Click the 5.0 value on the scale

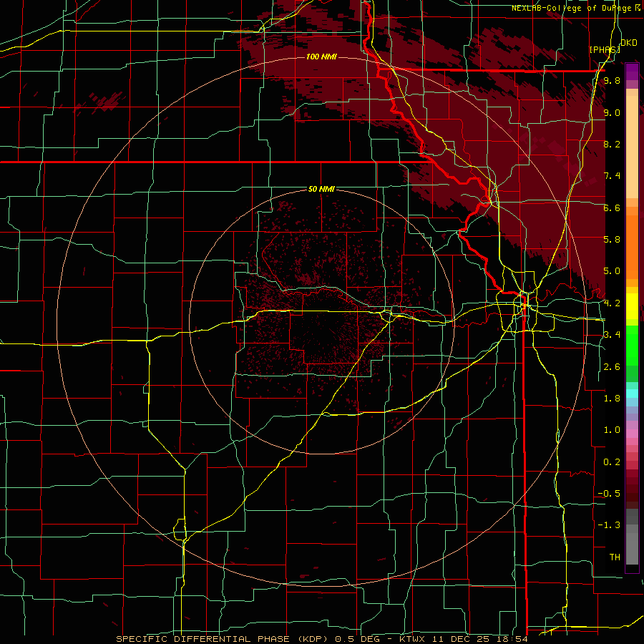pos(612,271)
